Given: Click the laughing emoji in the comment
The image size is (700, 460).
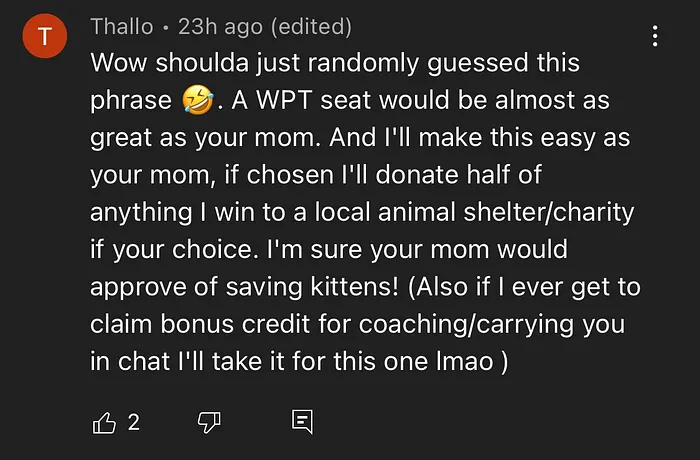Looking at the screenshot, I should pyautogui.click(x=197, y=100).
